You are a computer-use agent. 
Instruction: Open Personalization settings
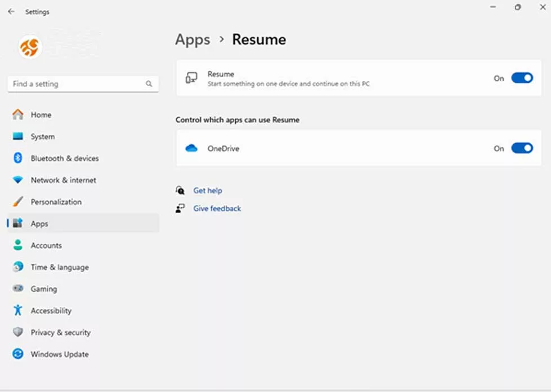[83, 201]
